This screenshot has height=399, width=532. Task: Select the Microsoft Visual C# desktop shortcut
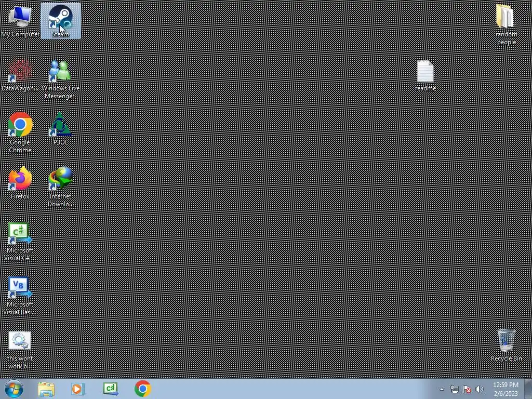[20, 242]
